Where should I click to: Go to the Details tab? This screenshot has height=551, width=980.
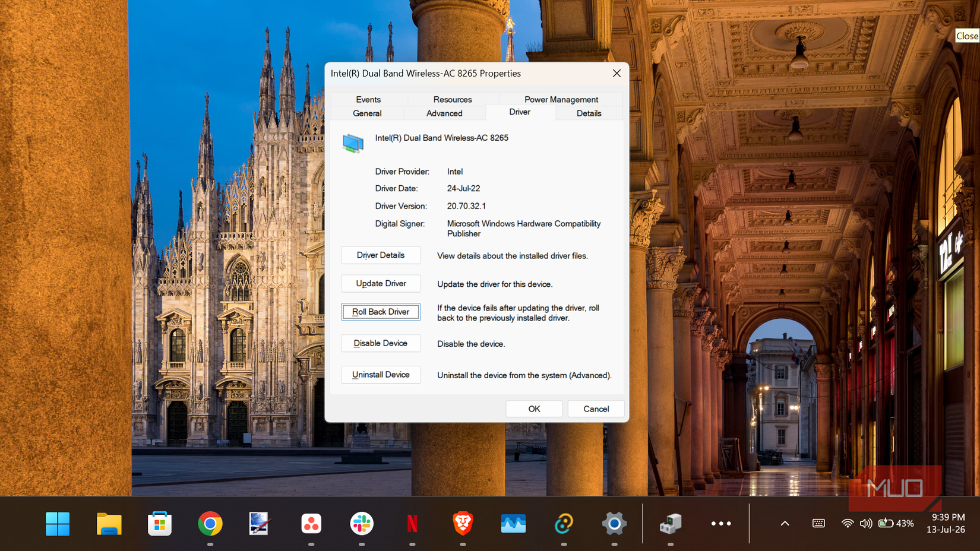[x=589, y=113]
